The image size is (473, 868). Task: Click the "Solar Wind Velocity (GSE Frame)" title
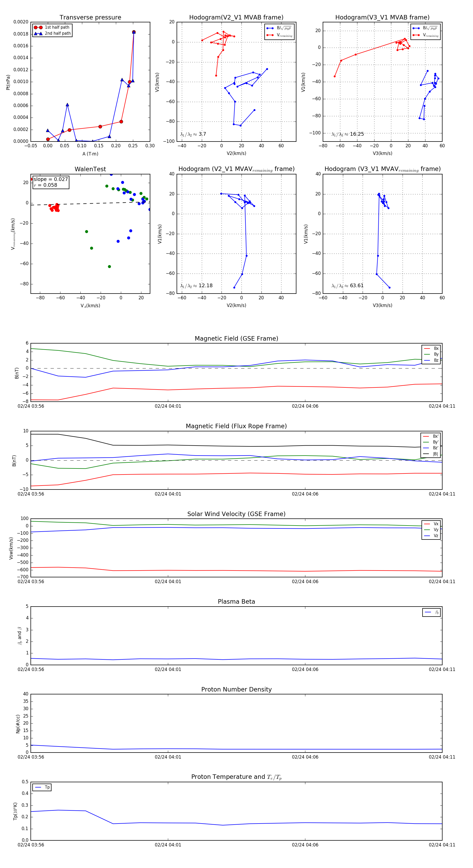236,514
